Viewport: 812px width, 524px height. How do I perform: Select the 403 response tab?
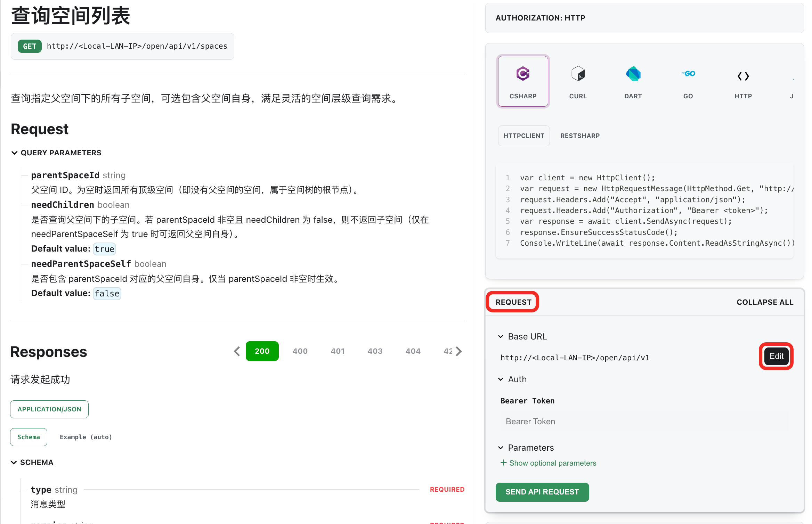(x=375, y=351)
